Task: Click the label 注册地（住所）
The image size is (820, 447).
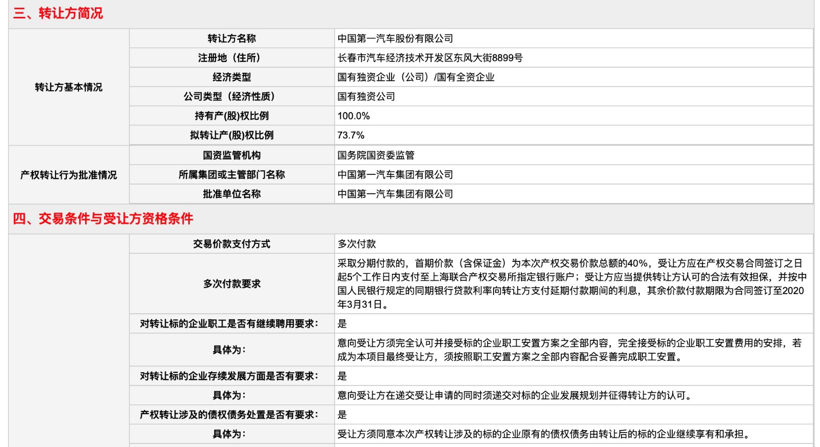Action: (229, 58)
